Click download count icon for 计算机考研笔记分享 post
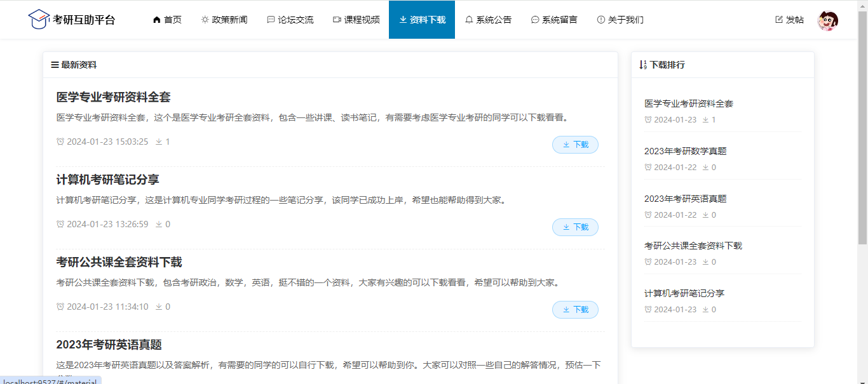The width and height of the screenshot is (868, 384). pyautogui.click(x=159, y=224)
